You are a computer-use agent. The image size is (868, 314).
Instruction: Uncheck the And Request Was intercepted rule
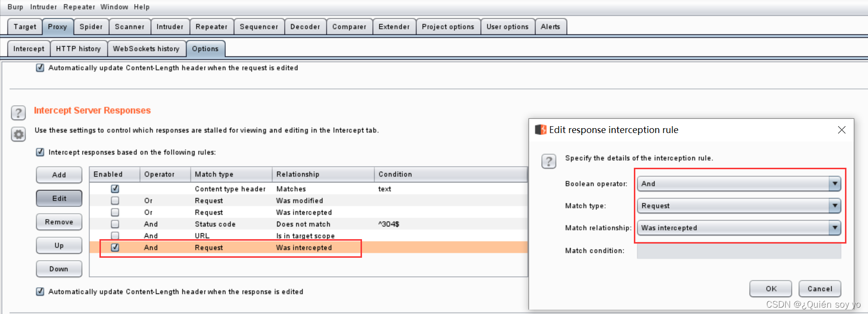tap(115, 247)
